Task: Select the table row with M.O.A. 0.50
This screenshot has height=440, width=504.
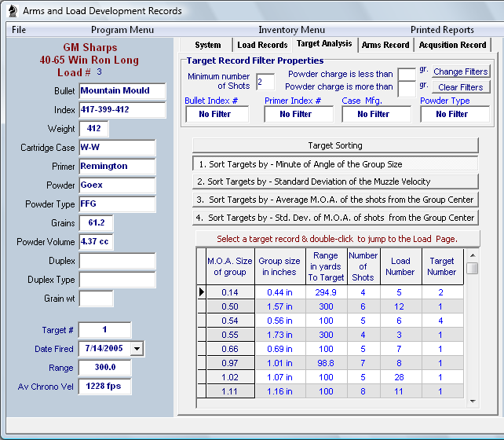Action: pos(330,306)
